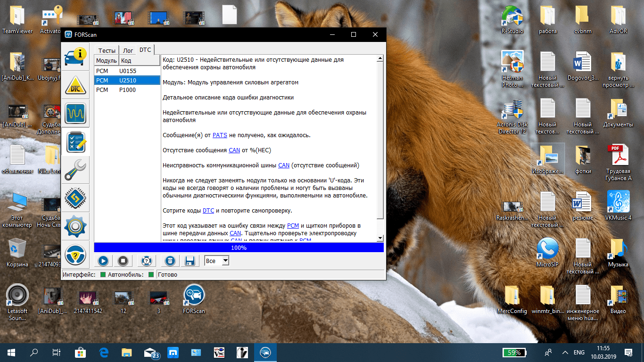Screen dimensions: 644x362
Task: Open the steering wheel help section
Action: [x=75, y=255]
